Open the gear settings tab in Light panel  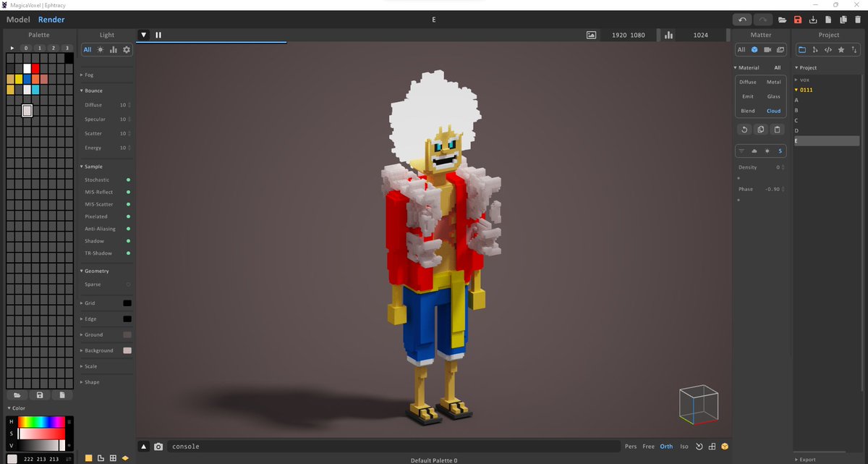(x=127, y=50)
